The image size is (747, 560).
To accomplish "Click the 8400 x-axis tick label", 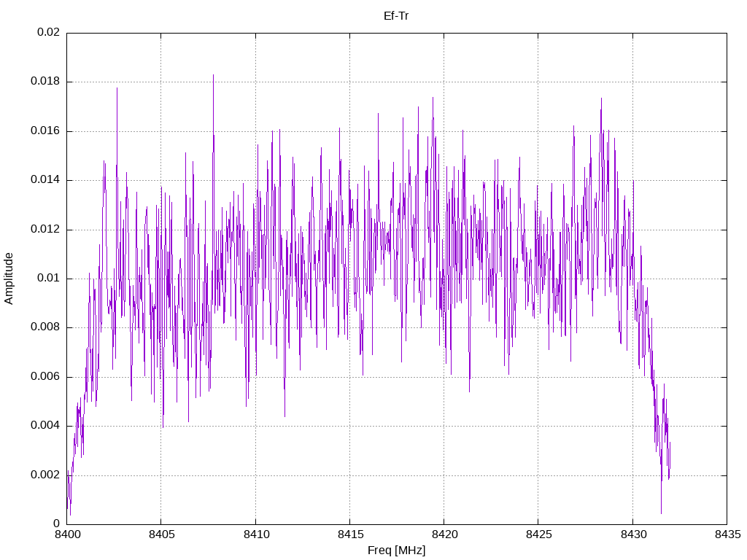I will click(x=67, y=534).
